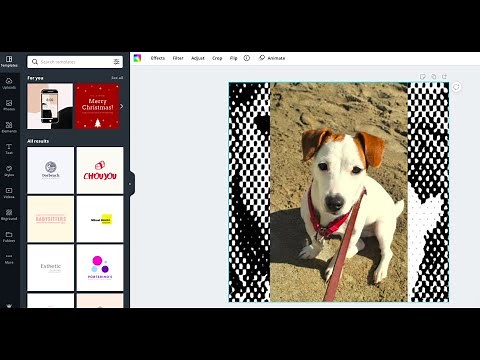Open the Uploads sidebar tab
480x360 pixels.
point(9,83)
